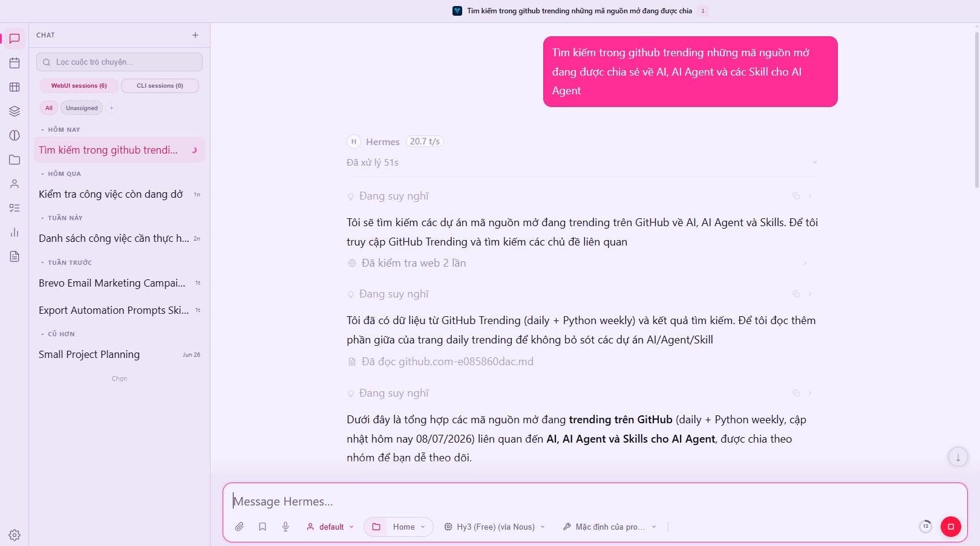Focus the 'Lọc cuộc trò chuyện' search field
Image resolution: width=980 pixels, height=546 pixels.
tap(119, 62)
